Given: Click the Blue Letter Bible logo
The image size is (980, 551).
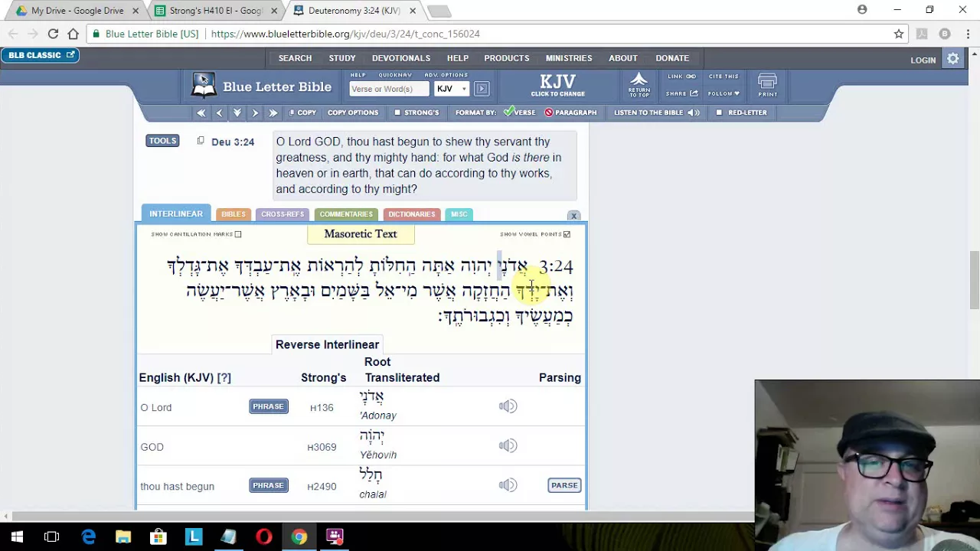Looking at the screenshot, I should [261, 86].
